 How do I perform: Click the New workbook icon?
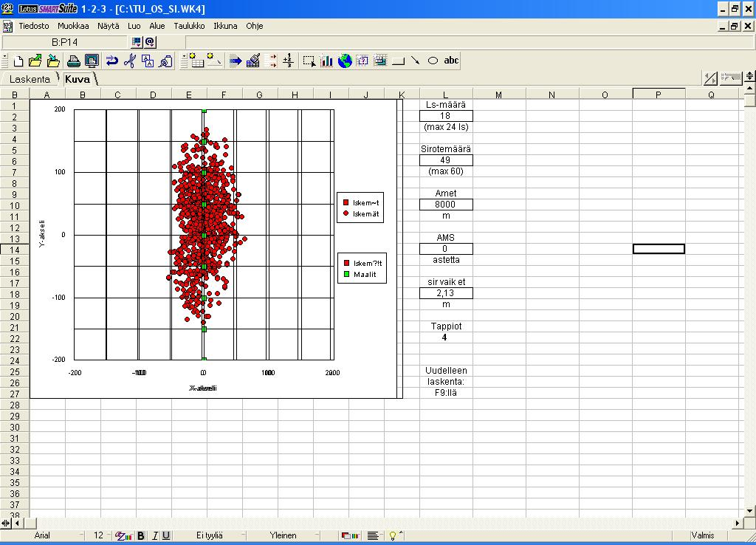(x=18, y=61)
